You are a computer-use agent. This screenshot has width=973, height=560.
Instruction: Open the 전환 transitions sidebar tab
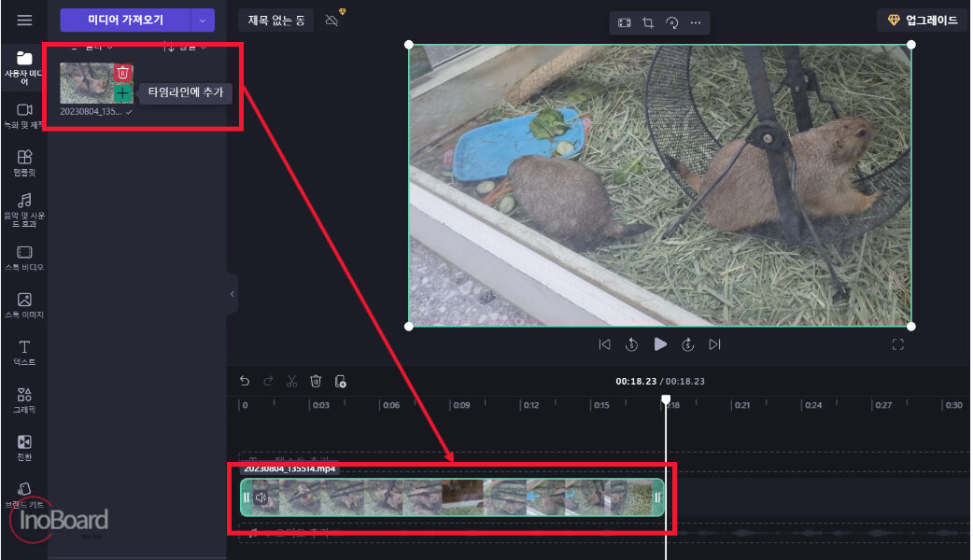24,448
